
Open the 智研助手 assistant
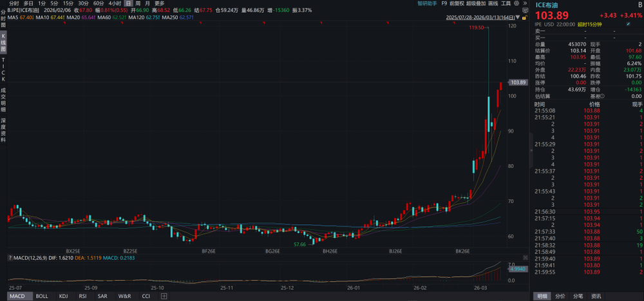pyautogui.click(x=426, y=3)
